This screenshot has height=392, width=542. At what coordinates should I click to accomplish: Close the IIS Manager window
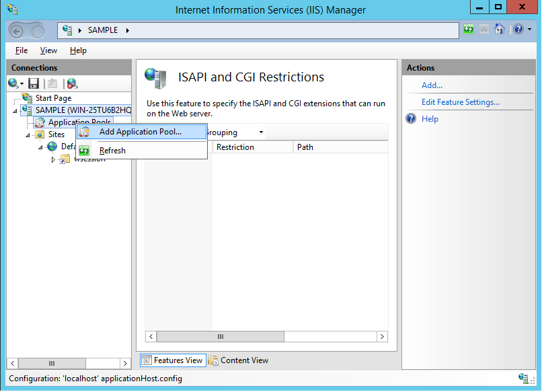tap(522, 7)
